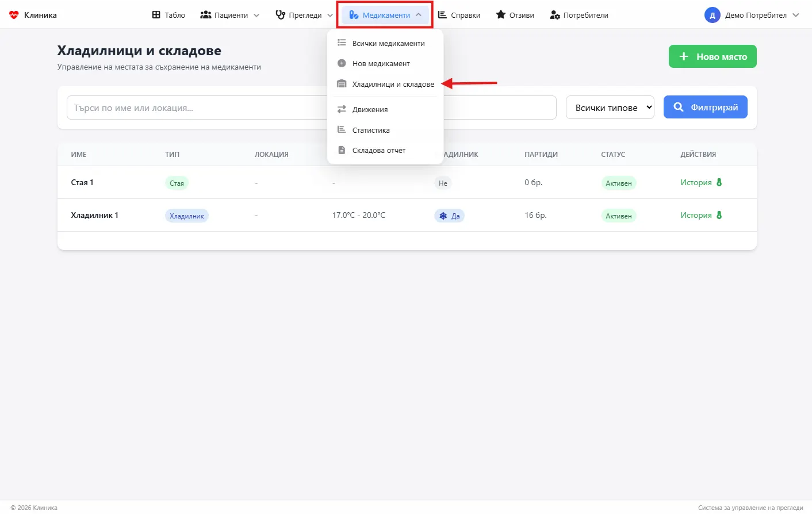The height and width of the screenshot is (514, 812).
Task: Expand the Прегледи menu chevron
Action: pos(330,16)
